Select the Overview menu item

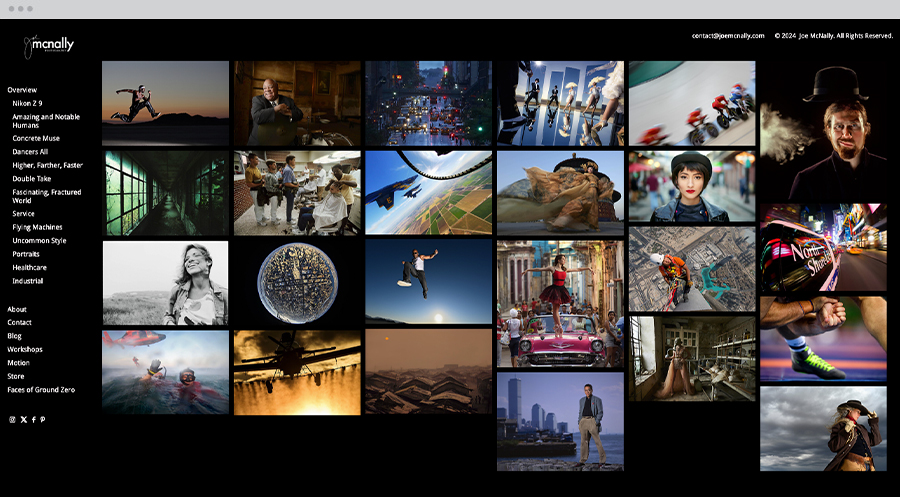point(22,90)
